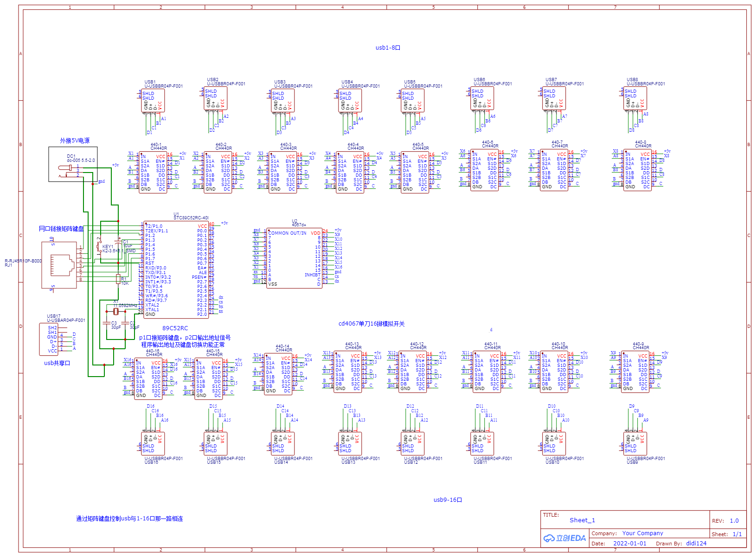Select the USB15 connector symbol
Viewport: 756px width, 557px height.
point(216,443)
